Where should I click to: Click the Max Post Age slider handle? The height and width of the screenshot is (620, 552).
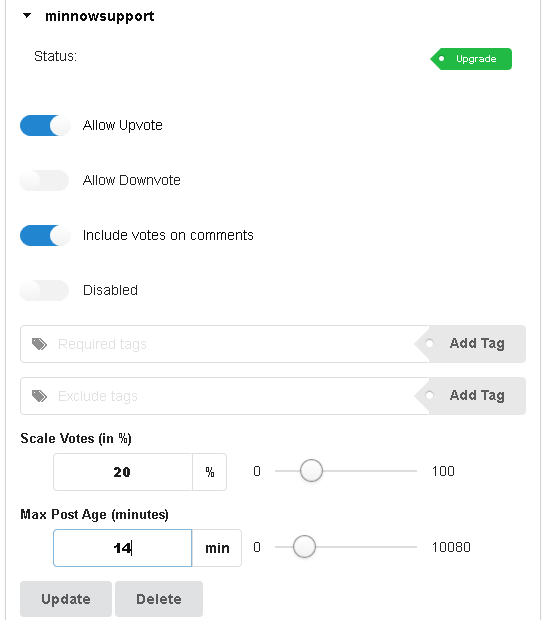click(x=304, y=546)
